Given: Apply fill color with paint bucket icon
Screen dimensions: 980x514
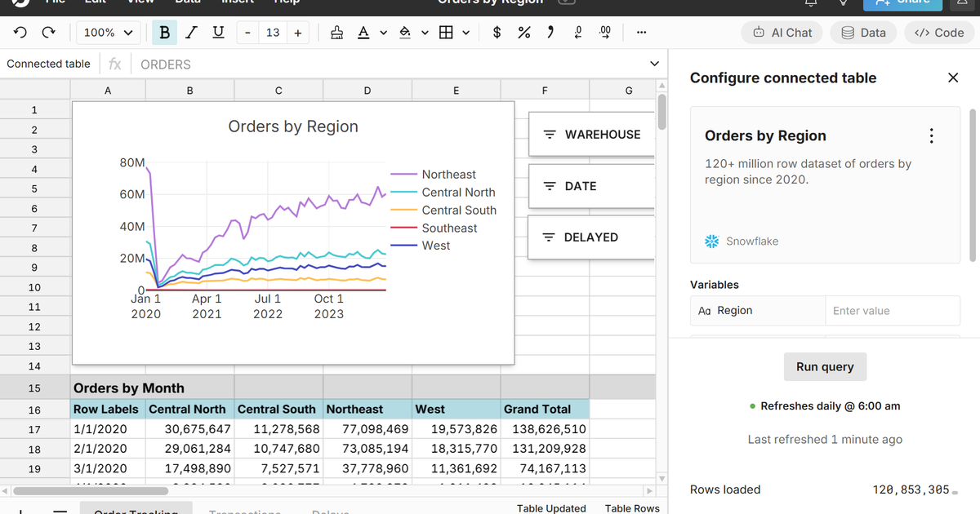Looking at the screenshot, I should point(404,33).
